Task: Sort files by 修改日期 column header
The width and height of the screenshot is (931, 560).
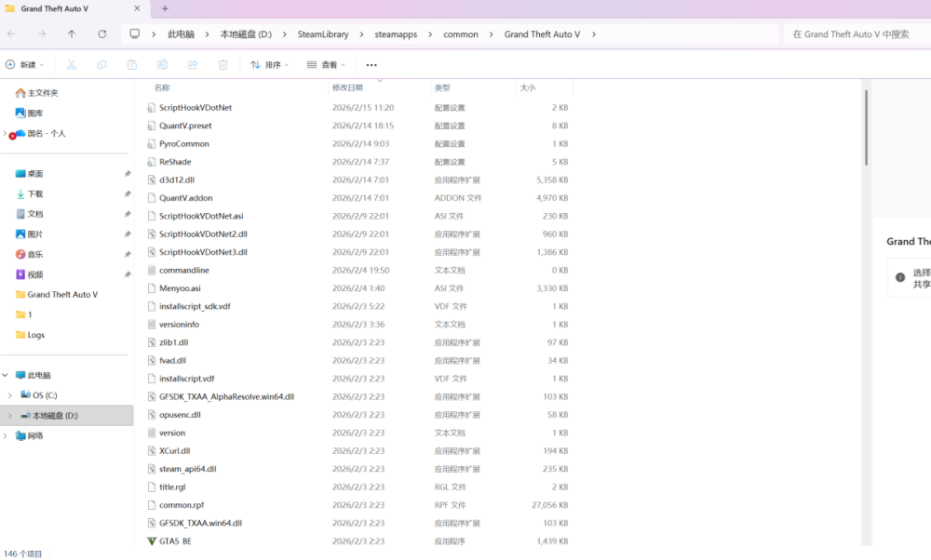Action: 345,87
